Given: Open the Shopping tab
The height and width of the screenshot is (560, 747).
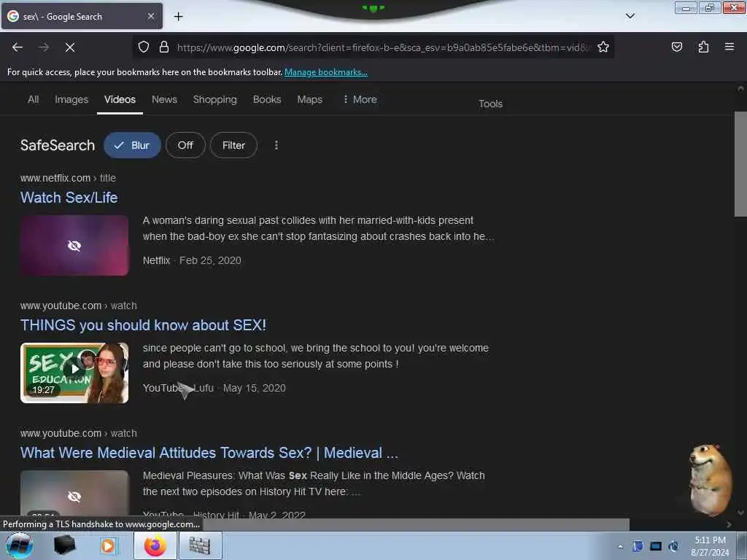Looking at the screenshot, I should (x=215, y=99).
